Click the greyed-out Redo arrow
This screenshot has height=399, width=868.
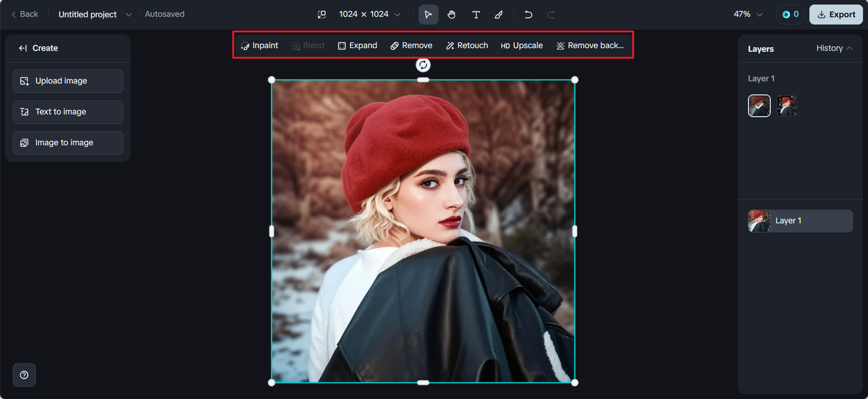(551, 14)
